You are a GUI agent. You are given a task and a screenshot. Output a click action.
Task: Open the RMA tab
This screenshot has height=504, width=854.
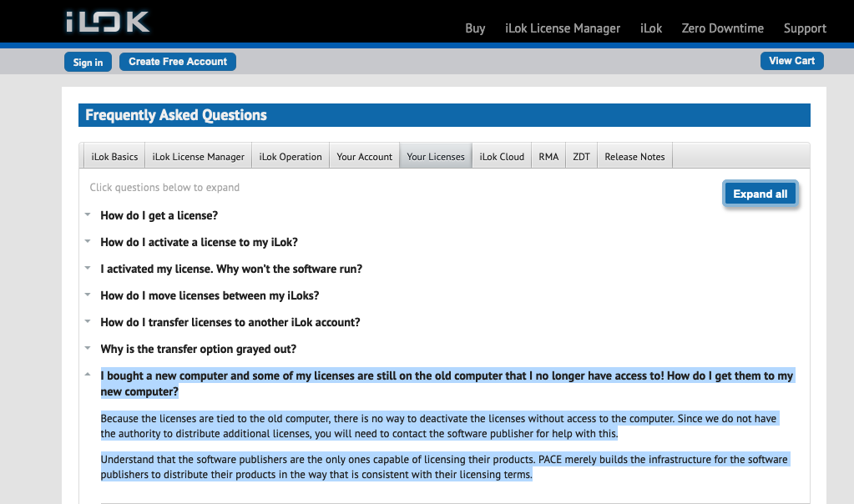[x=548, y=157]
